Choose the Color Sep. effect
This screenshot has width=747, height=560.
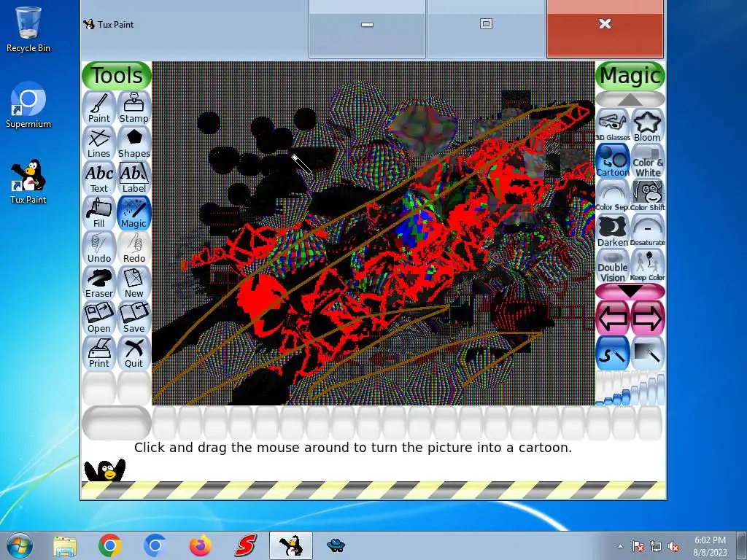click(x=613, y=195)
